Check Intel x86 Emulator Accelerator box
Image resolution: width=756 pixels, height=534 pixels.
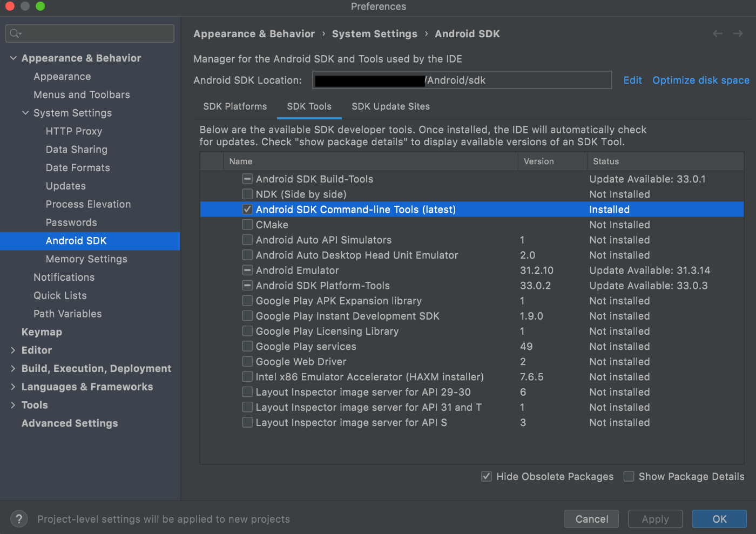pyautogui.click(x=247, y=376)
